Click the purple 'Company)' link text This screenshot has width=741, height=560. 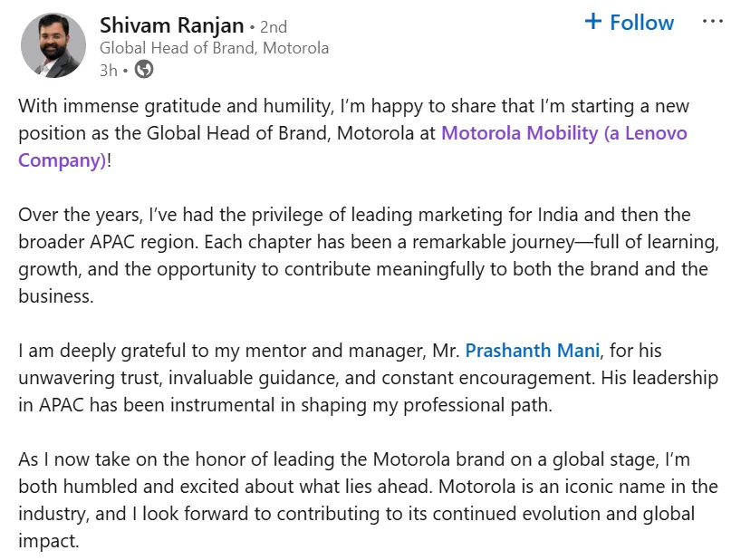tap(62, 160)
